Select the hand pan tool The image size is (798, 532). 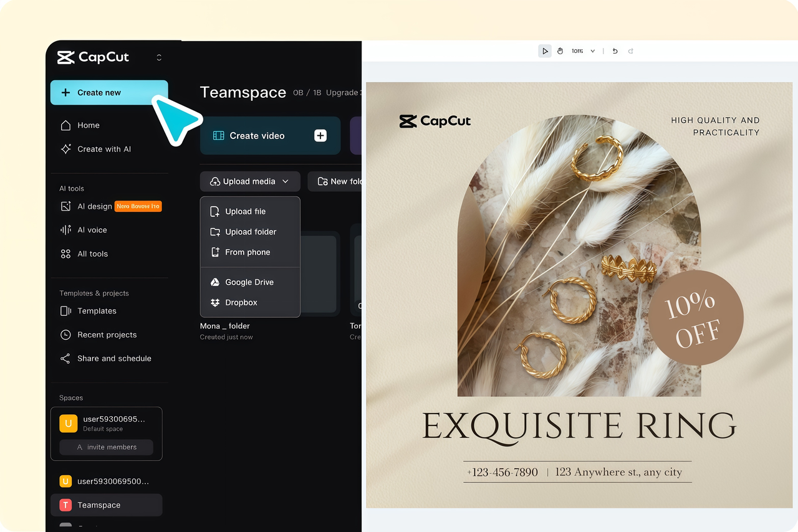(x=560, y=51)
